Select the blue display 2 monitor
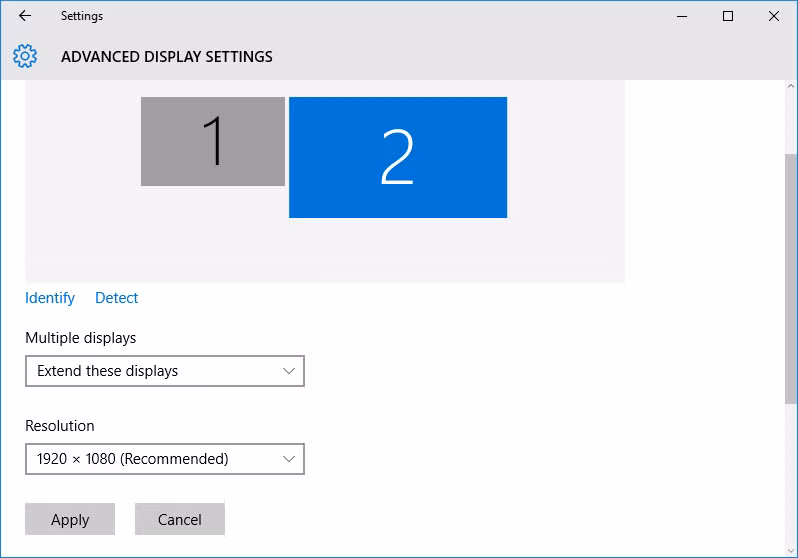The height and width of the screenshot is (558, 798). pyautogui.click(x=397, y=157)
